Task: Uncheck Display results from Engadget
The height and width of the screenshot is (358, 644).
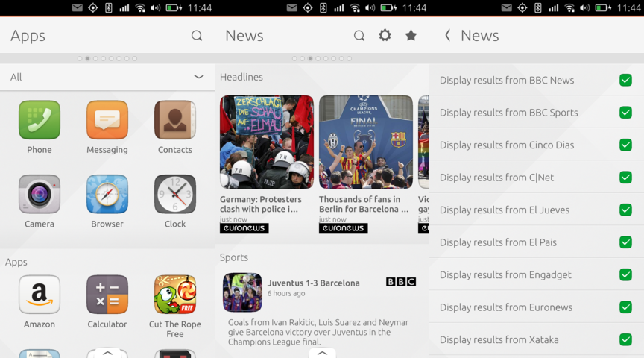Action: coord(625,274)
